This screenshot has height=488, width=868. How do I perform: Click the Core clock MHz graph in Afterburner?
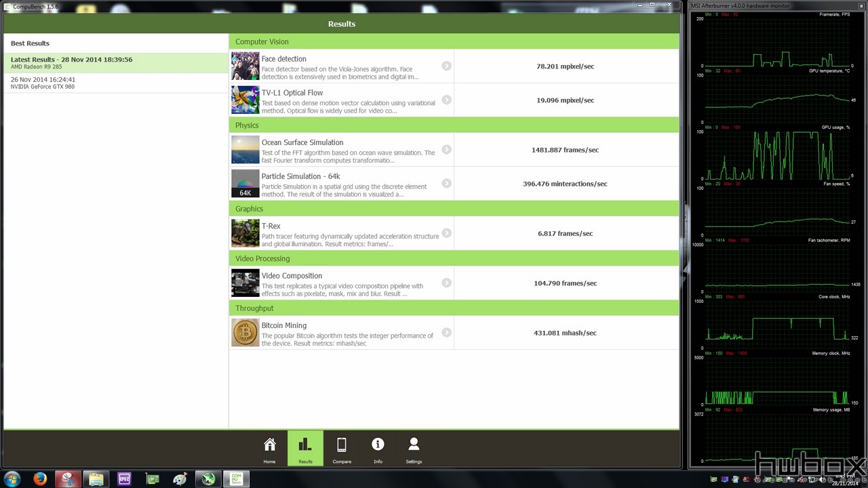778,324
